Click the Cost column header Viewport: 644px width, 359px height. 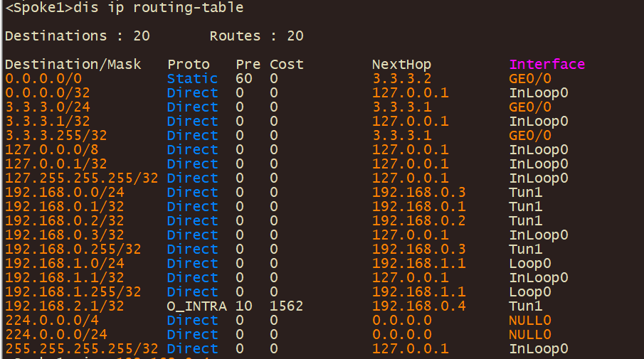click(286, 65)
